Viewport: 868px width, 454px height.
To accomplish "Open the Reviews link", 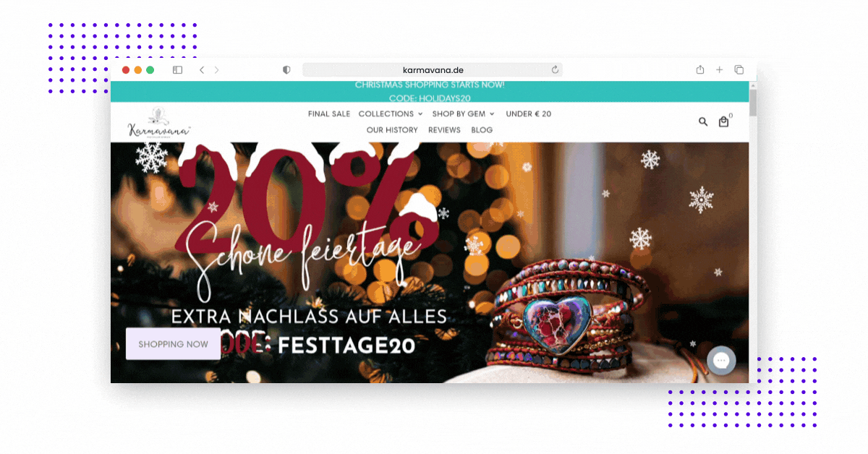I will click(444, 130).
